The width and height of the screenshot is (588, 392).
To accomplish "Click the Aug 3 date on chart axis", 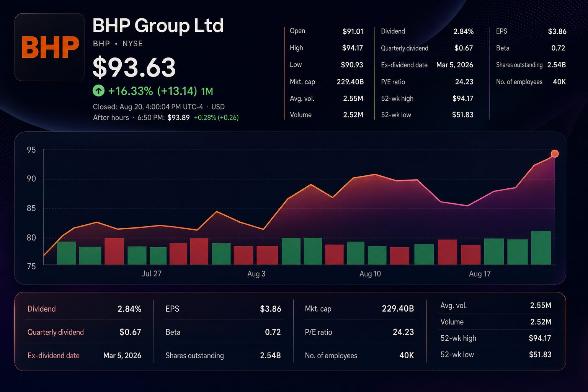I will click(256, 274).
